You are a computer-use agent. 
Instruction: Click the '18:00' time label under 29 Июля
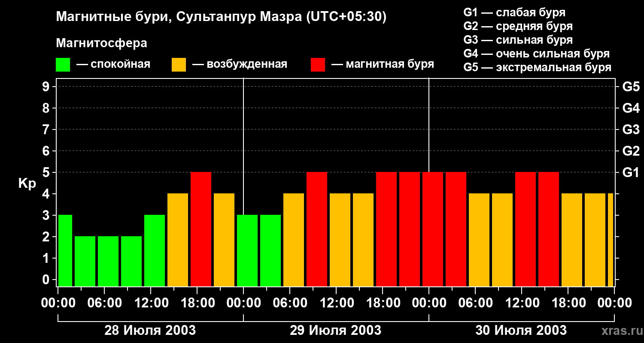pyautogui.click(x=383, y=303)
